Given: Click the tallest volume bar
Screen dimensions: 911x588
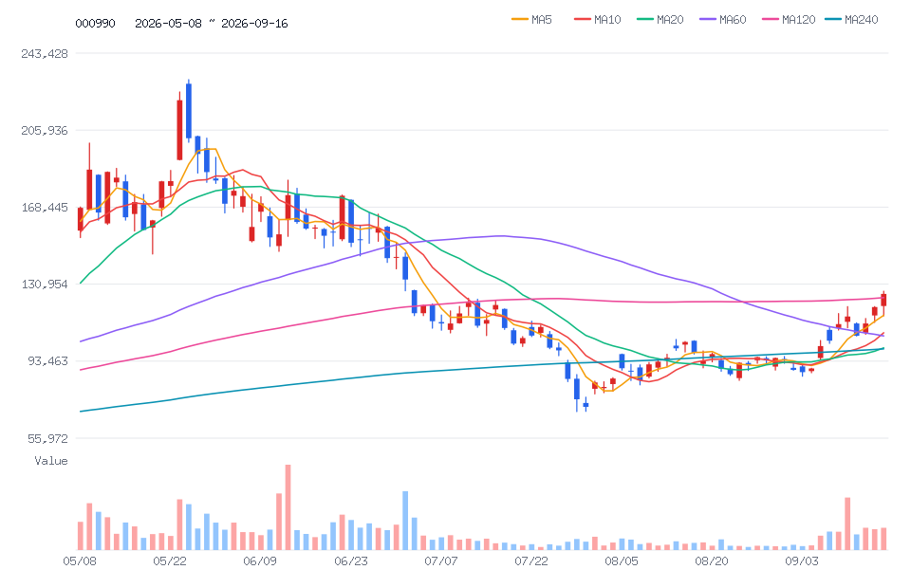Looking at the screenshot, I should pyautogui.click(x=288, y=507).
